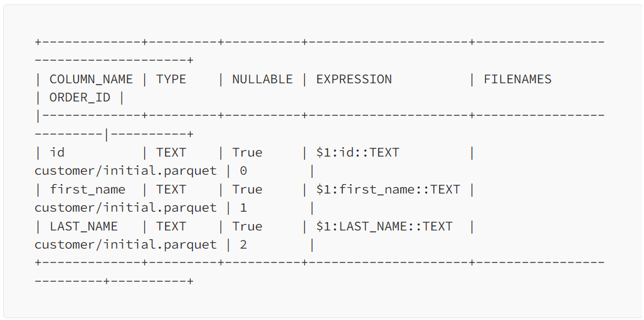Click the COLUMN_NAME header text
The height and width of the screenshot is (320, 644).
91,79
